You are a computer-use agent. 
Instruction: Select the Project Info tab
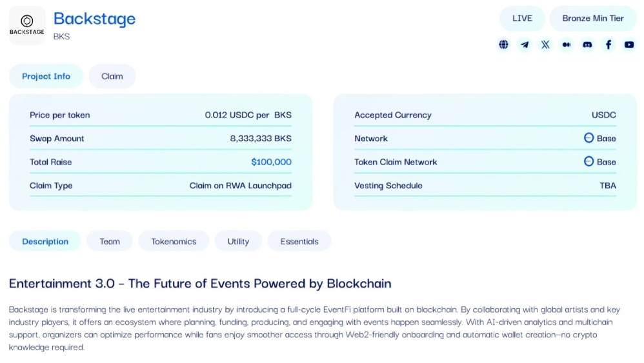click(x=46, y=76)
